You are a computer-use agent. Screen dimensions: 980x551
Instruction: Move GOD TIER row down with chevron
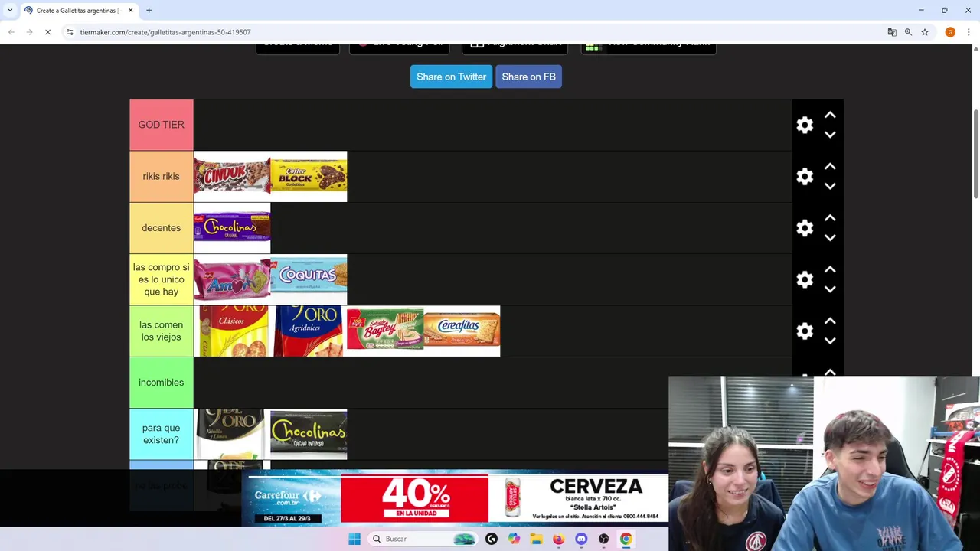830,135
